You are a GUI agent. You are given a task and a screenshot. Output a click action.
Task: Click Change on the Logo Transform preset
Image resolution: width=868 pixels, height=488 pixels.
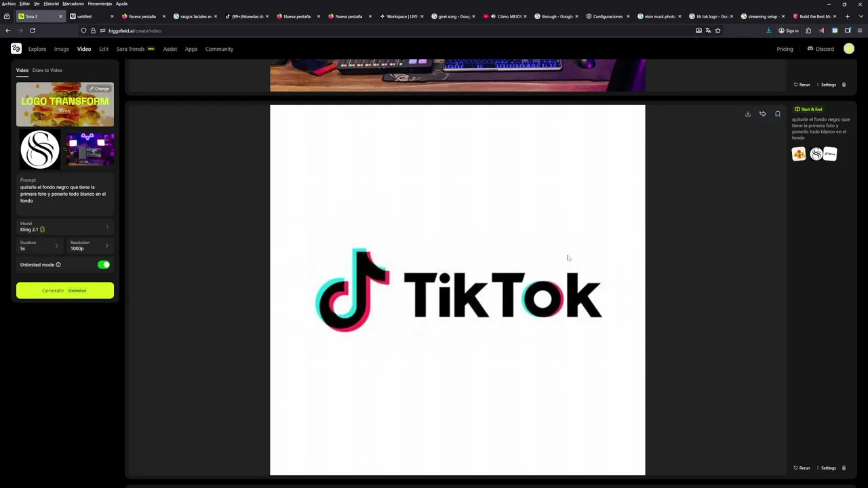[99, 89]
